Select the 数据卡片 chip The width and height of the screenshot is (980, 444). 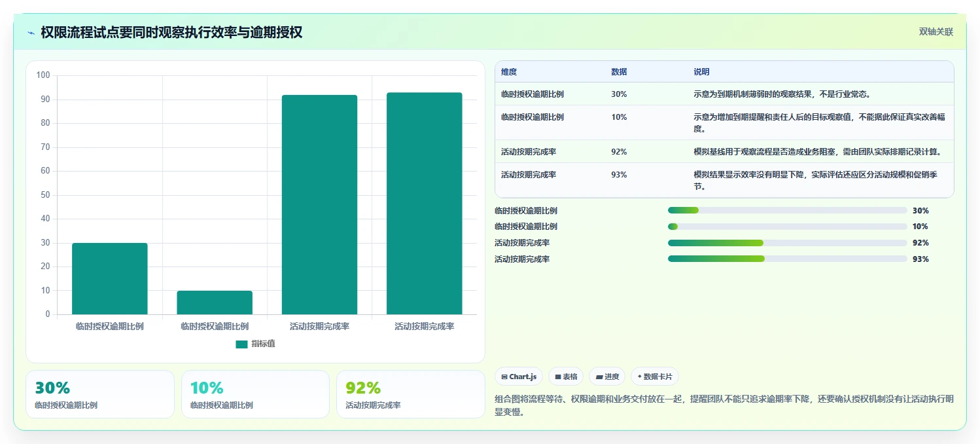pos(655,377)
